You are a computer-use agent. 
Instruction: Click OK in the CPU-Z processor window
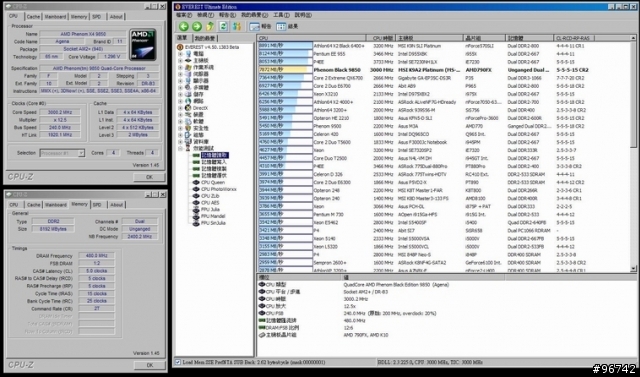click(149, 177)
